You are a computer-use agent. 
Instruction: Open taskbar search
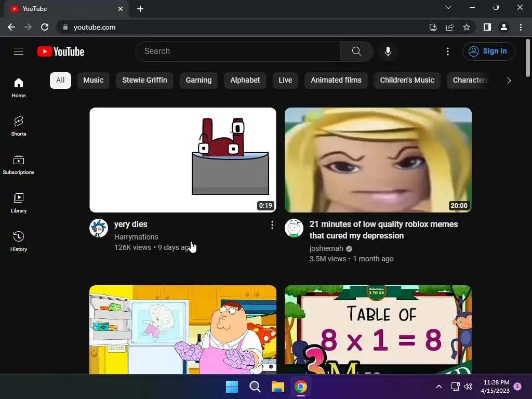click(255, 387)
